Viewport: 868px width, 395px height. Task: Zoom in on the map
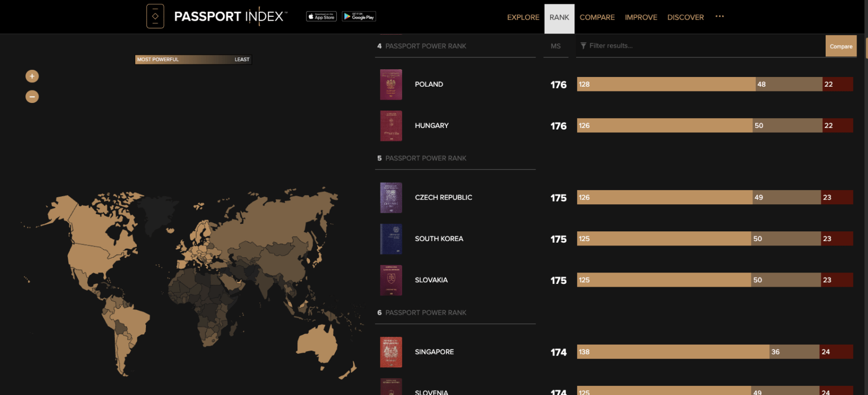(32, 76)
